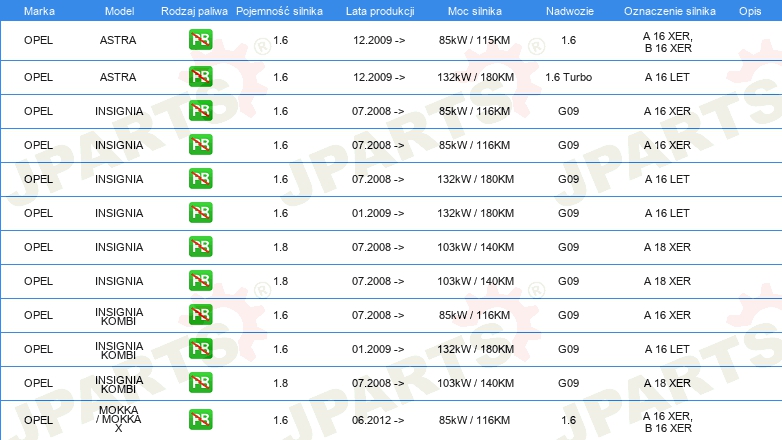
Task: Click ASTRA model cell in the 115KM row
Action: (118, 40)
